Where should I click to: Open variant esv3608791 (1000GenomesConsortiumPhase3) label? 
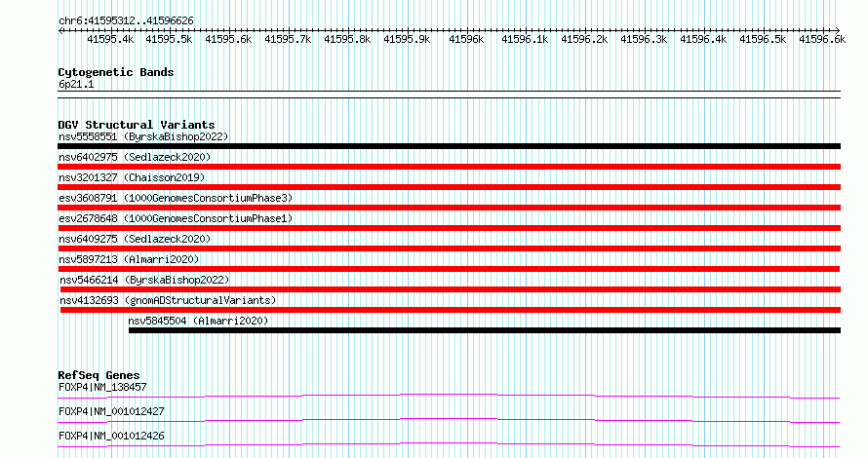(176, 198)
